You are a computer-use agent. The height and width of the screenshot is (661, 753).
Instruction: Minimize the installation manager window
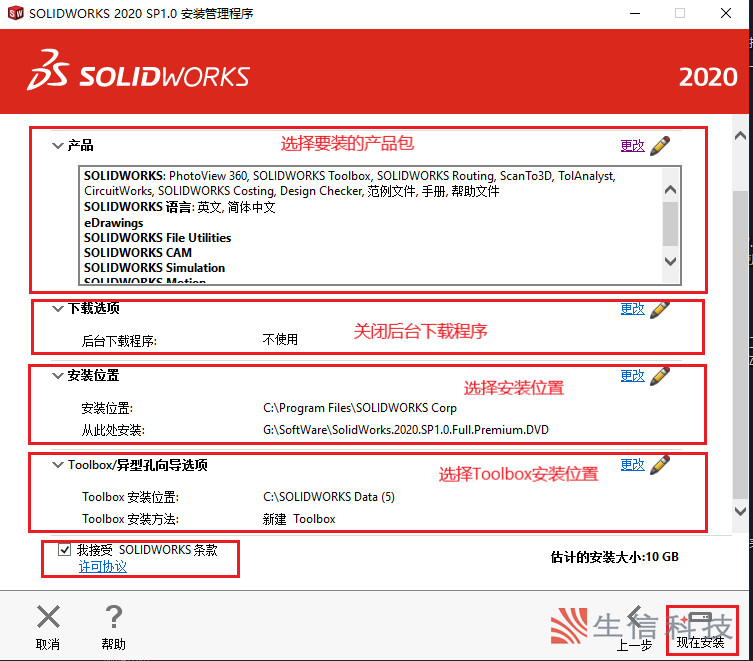tap(635, 13)
